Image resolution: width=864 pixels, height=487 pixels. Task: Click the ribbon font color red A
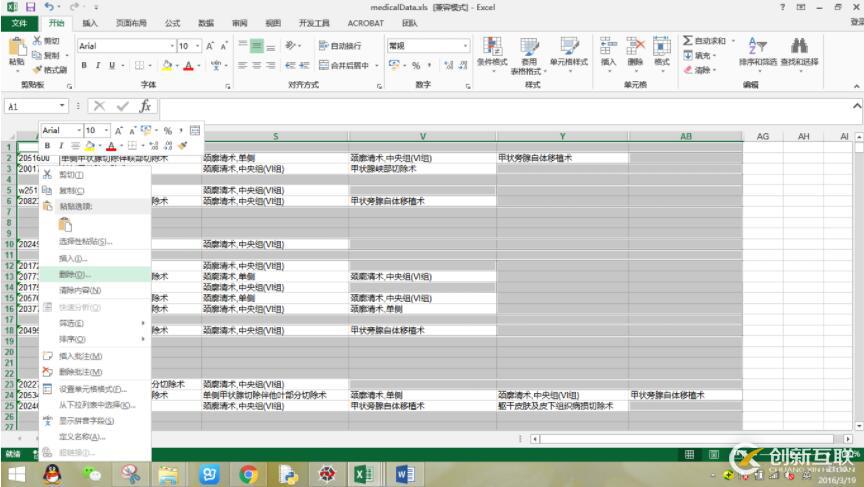click(x=188, y=66)
